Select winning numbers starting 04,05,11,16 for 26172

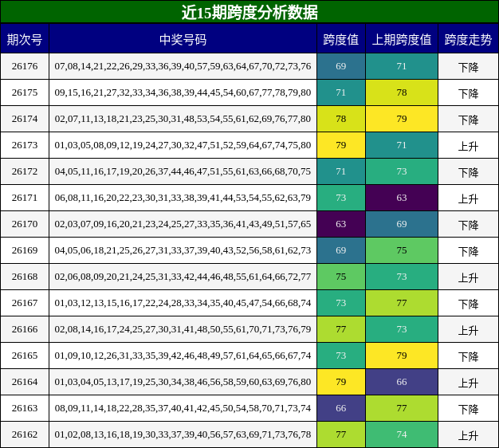[x=183, y=171]
